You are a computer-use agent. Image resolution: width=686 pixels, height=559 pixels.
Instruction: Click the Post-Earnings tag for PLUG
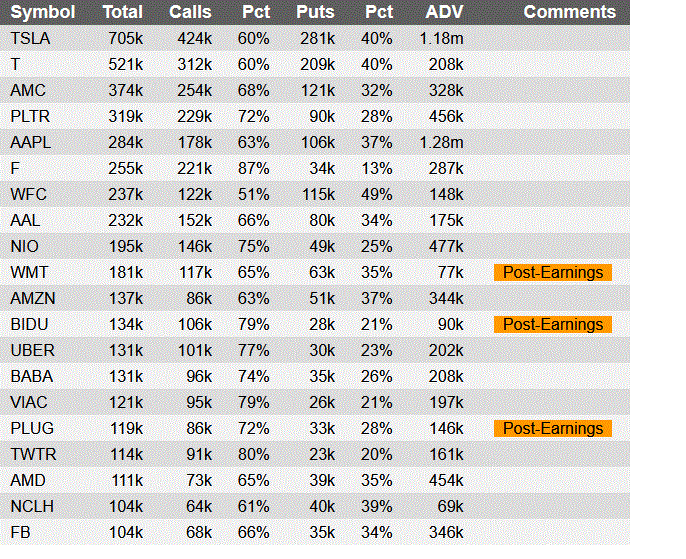pos(553,429)
